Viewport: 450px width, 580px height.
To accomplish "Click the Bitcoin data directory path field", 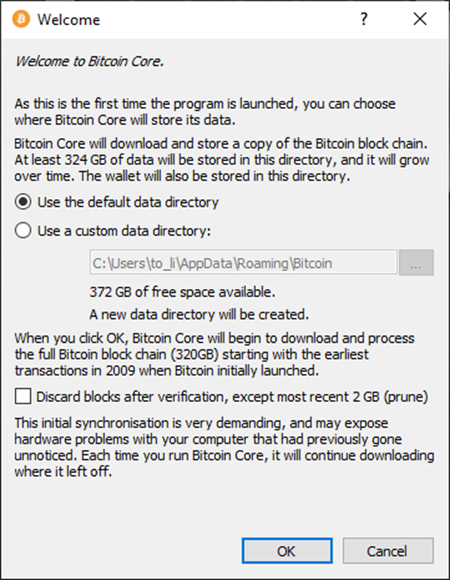I will coord(243,263).
